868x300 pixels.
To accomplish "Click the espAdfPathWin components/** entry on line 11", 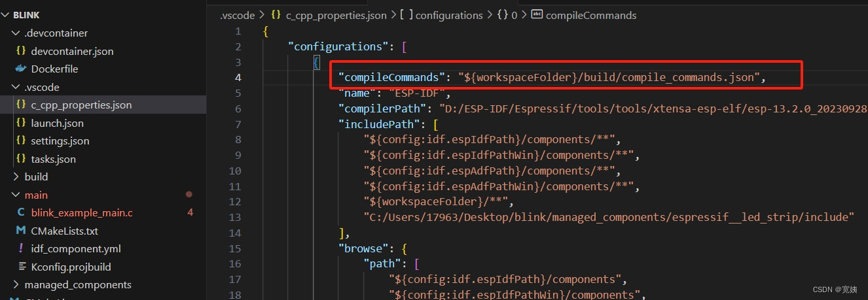I will (x=501, y=186).
